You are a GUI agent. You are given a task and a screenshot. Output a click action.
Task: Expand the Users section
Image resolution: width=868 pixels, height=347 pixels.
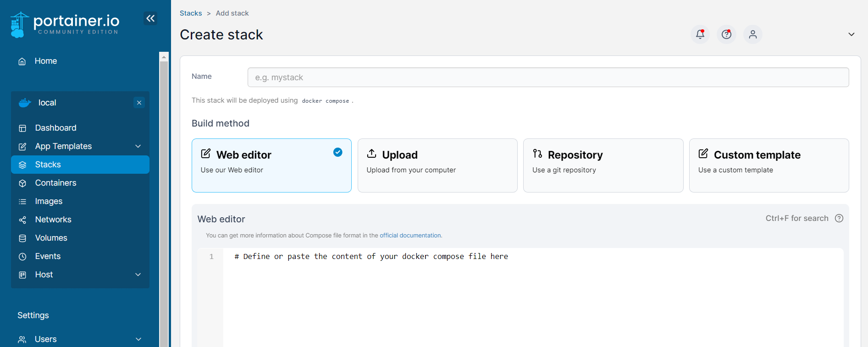pyautogui.click(x=45, y=339)
